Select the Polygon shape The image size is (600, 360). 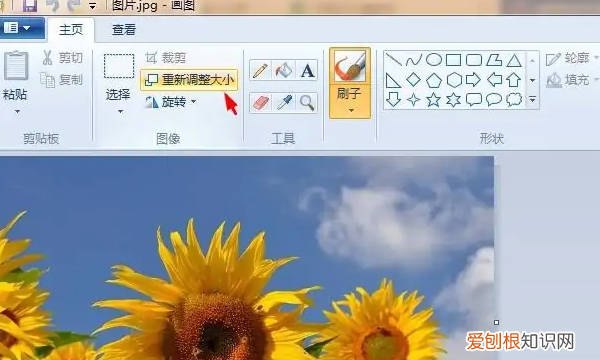point(494,60)
